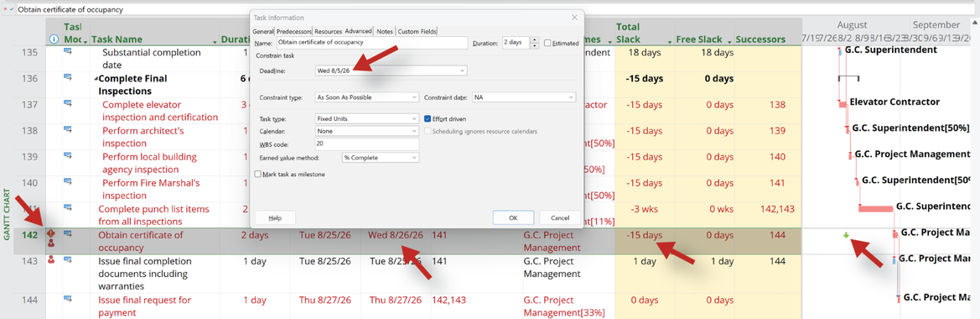Open the Constraint date dropdown
This screenshot has width=980, height=319.
pyautogui.click(x=571, y=97)
